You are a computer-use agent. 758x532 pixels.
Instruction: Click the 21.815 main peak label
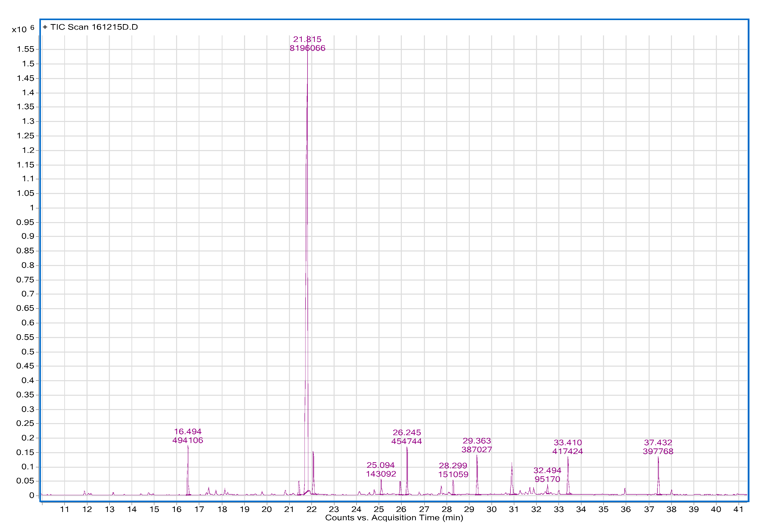307,39
